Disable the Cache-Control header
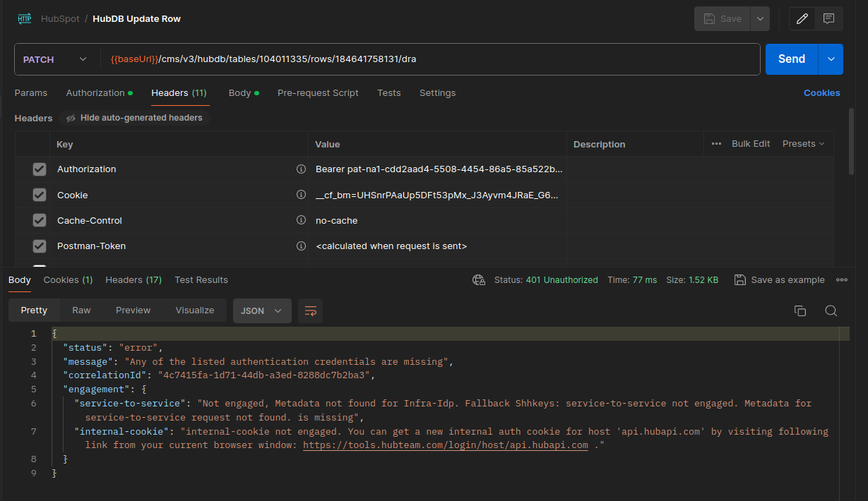868x501 pixels. [39, 220]
